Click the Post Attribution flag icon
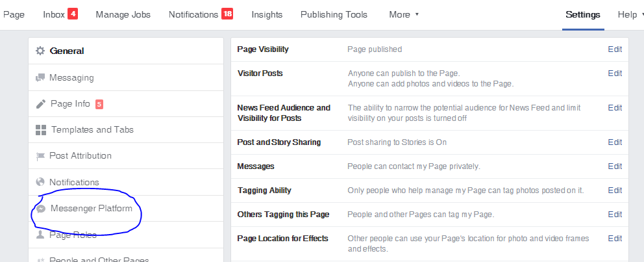 click(x=40, y=156)
